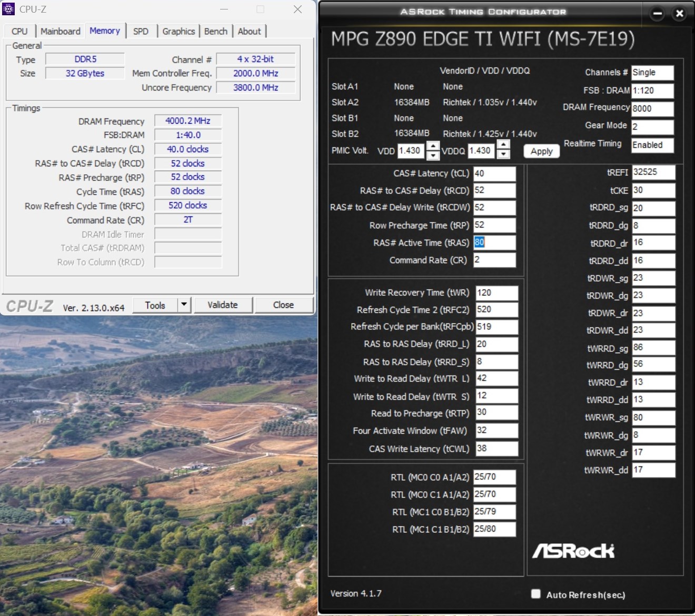This screenshot has width=695, height=616.
Task: Switch to the SPD tab
Action: pyautogui.click(x=141, y=31)
